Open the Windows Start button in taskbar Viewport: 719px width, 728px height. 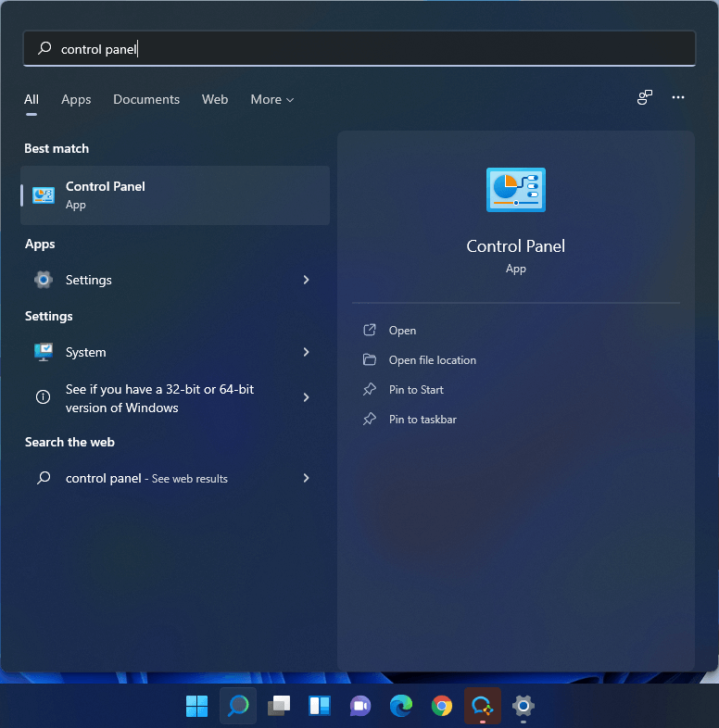coord(197,706)
